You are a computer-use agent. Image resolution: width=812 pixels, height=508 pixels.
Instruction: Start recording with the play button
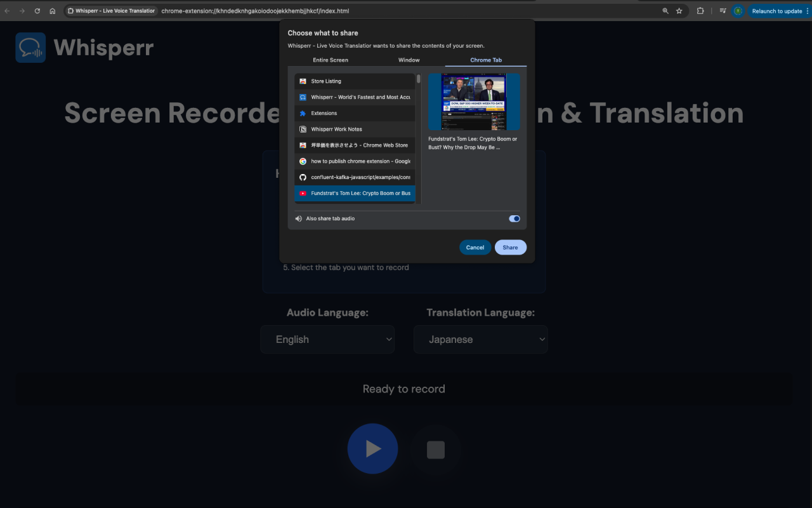tap(373, 449)
